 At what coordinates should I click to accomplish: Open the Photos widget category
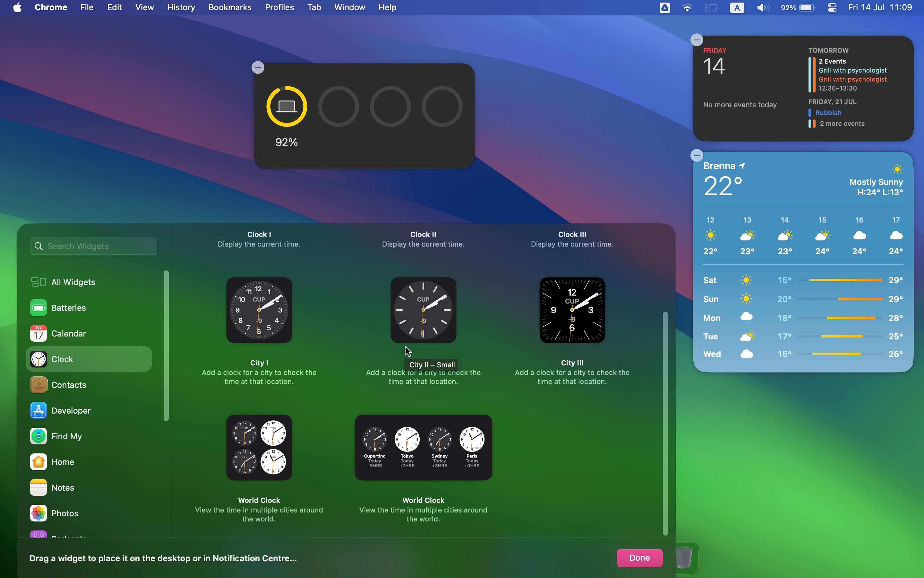pos(89,513)
